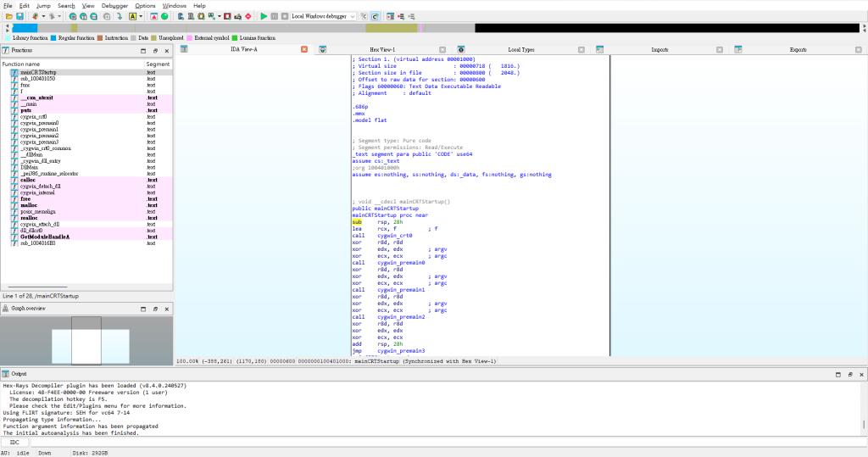Toggle the highlighted 'C' toolbar button
868x457 pixels.
point(375,17)
